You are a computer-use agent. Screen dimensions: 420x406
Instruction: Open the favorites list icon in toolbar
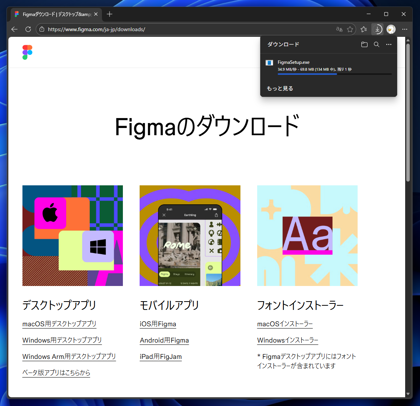pos(364,29)
